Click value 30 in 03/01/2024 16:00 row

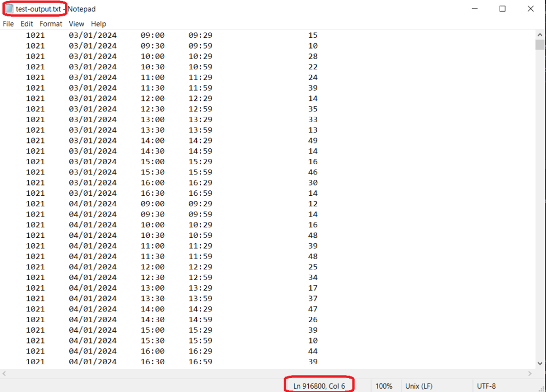point(312,182)
